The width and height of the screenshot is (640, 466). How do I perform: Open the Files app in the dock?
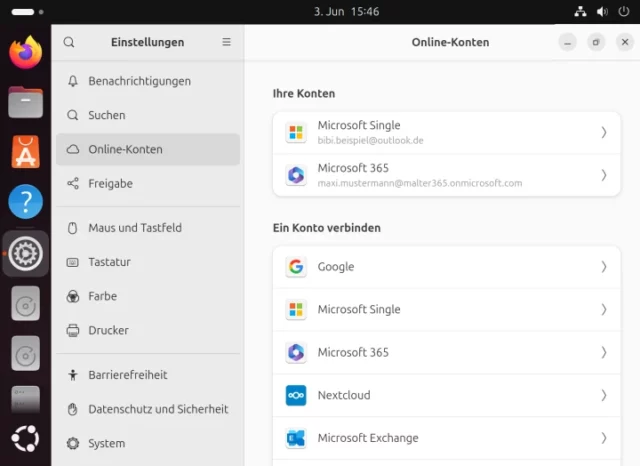[x=25, y=102]
